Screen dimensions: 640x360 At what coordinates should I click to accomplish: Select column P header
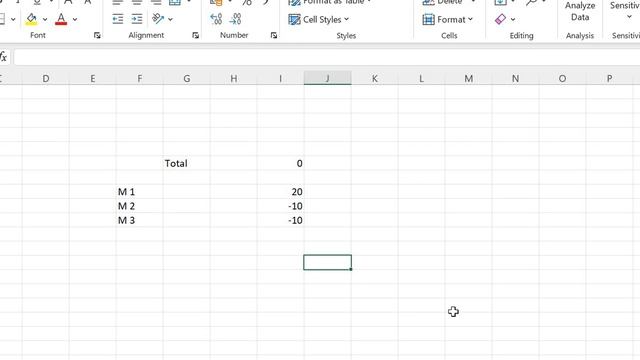609,78
